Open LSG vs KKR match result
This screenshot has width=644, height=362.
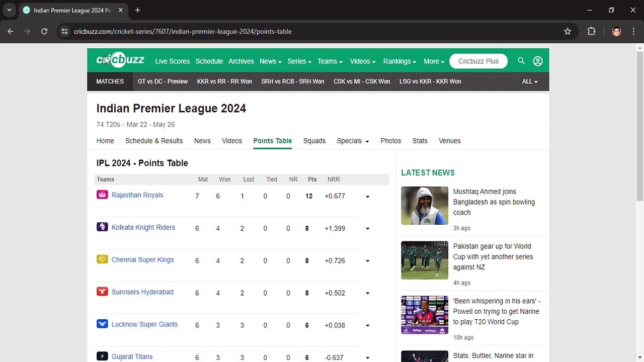point(430,81)
